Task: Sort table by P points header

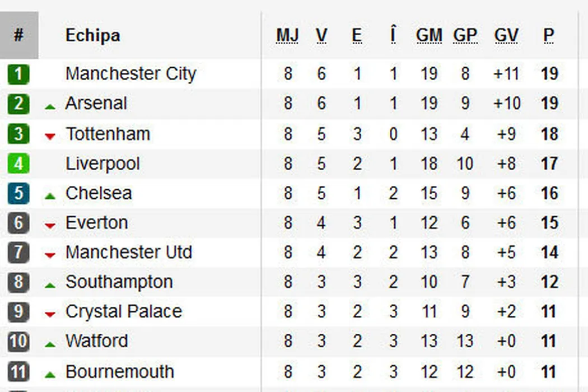Action: (x=548, y=35)
